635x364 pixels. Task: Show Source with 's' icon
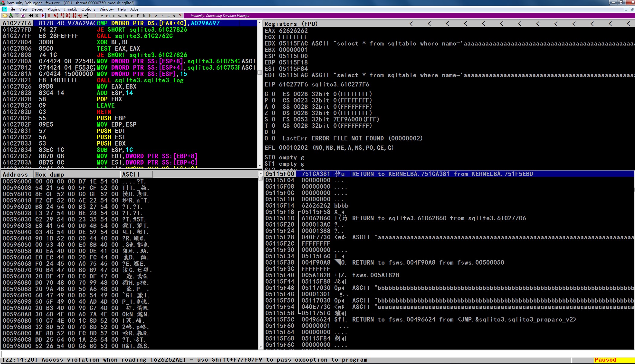tap(174, 16)
